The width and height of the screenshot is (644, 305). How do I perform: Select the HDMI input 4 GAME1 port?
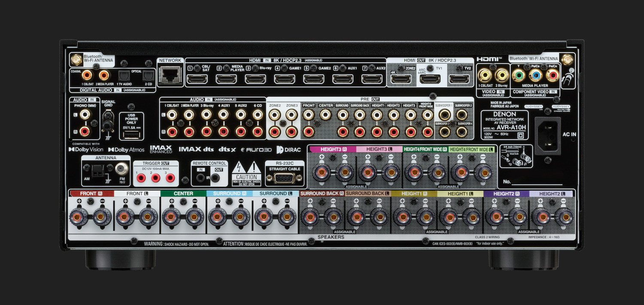(284, 79)
